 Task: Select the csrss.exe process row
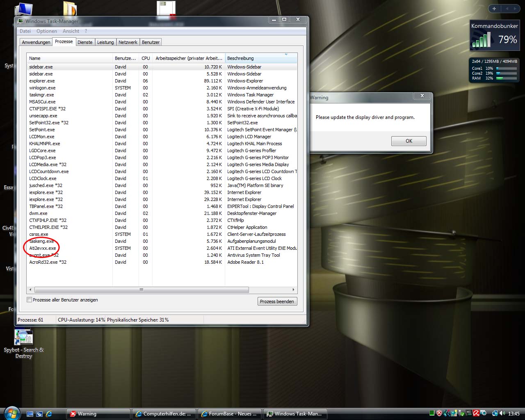point(162,234)
